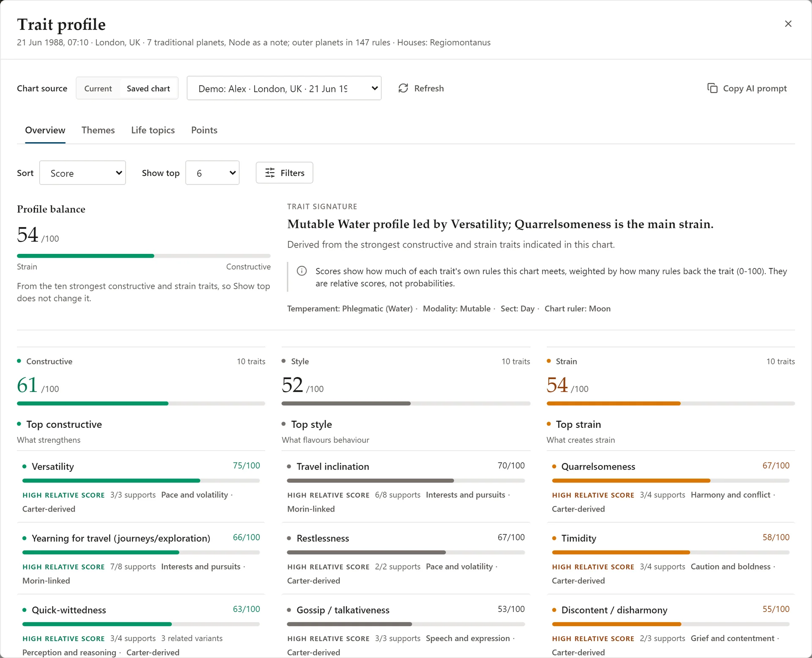Select the Quarrelsomeness trait

(x=671, y=487)
